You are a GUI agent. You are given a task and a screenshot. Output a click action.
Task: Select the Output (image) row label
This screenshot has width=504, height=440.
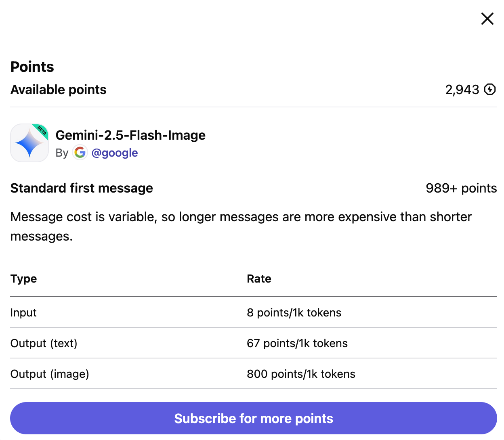pyautogui.click(x=50, y=374)
